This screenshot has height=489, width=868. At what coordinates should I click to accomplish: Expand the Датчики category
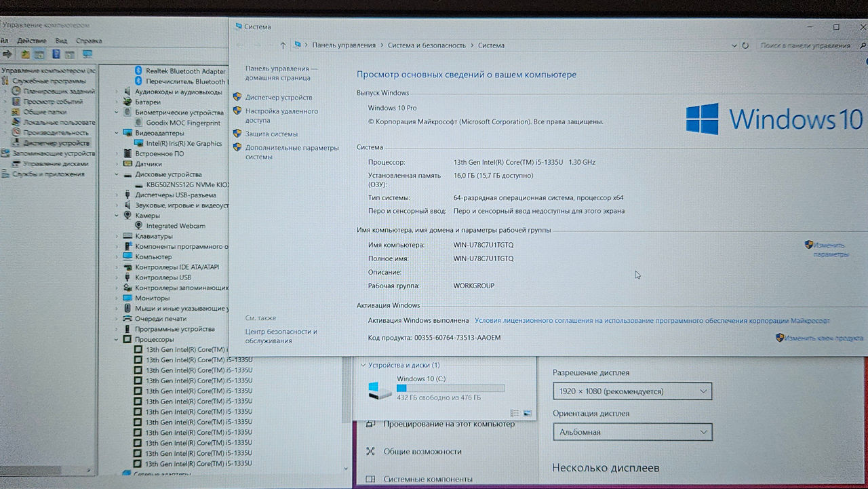coord(117,163)
